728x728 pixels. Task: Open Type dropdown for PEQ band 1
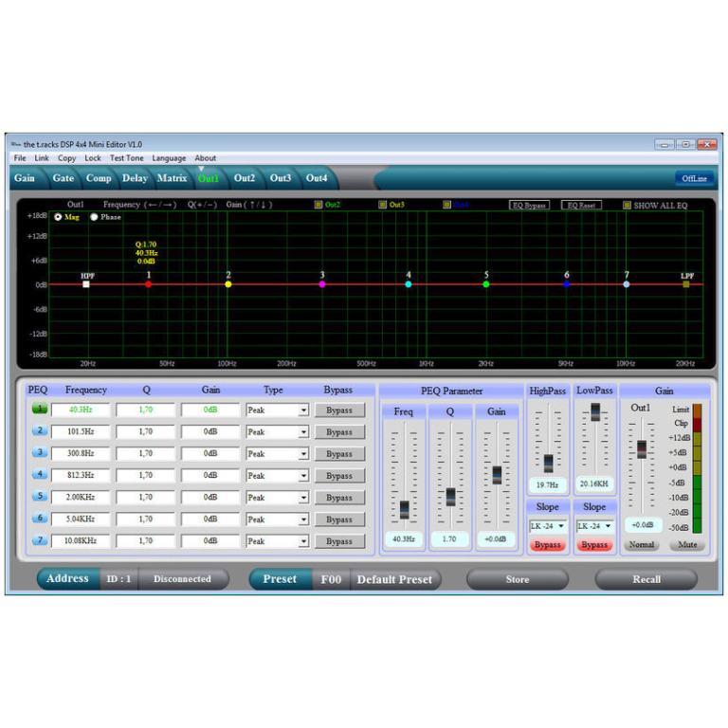tap(303, 409)
